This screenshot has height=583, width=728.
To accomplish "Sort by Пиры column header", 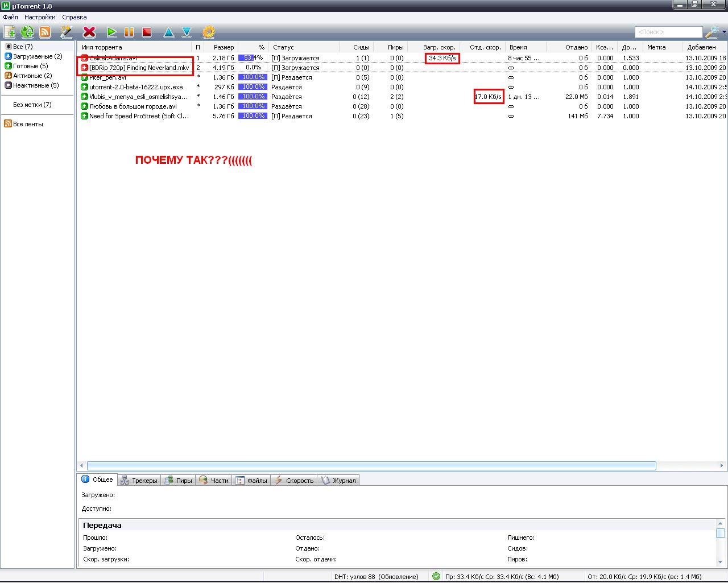I will [390, 47].
